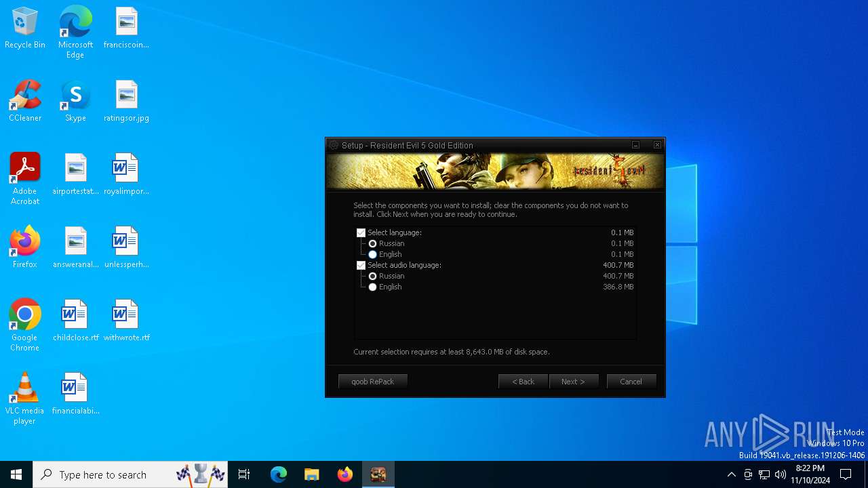868x488 pixels.
Task: Show hidden system tray icons
Action: pos(731,474)
